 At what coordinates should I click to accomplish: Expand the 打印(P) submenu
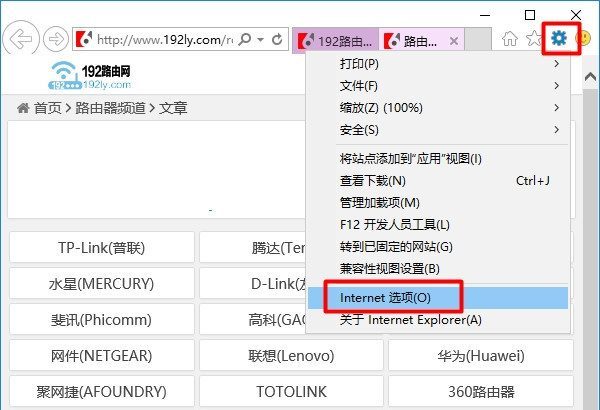pos(438,64)
